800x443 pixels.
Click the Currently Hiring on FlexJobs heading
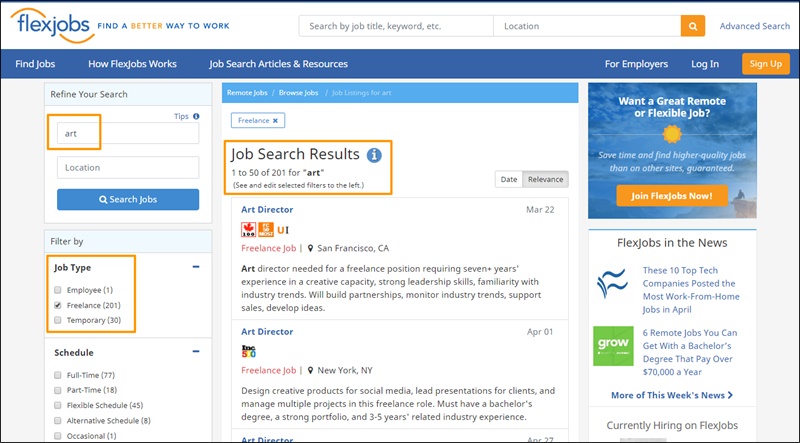[x=672, y=426]
